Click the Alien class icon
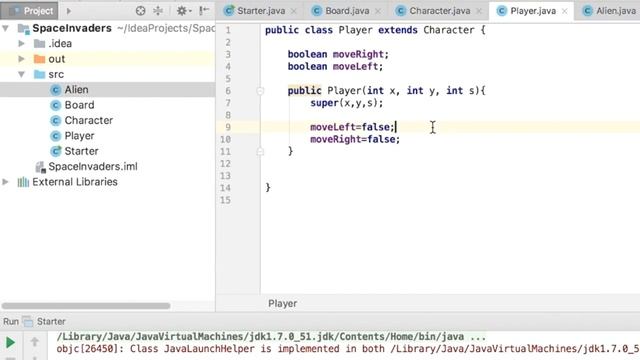This screenshot has width=640, height=360. [56, 90]
